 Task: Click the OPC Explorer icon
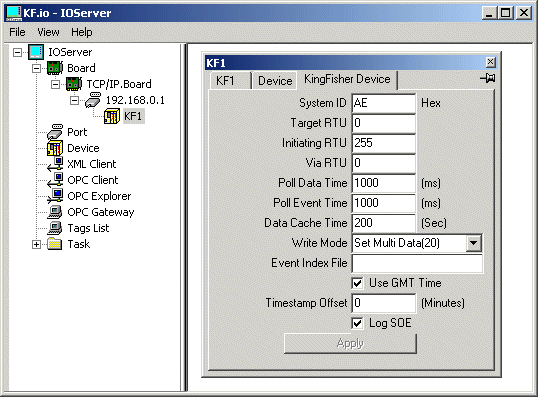[x=55, y=196]
